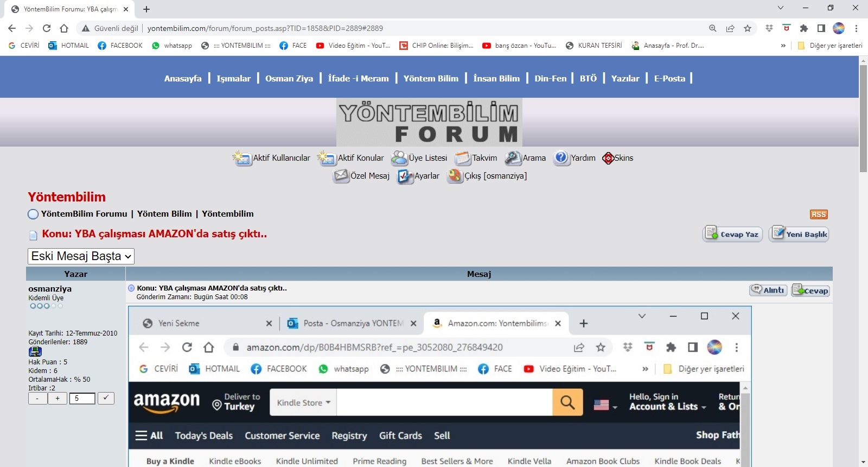This screenshot has height=467, width=868.
Task: Open İfade -i Meram menu item
Action: point(358,78)
